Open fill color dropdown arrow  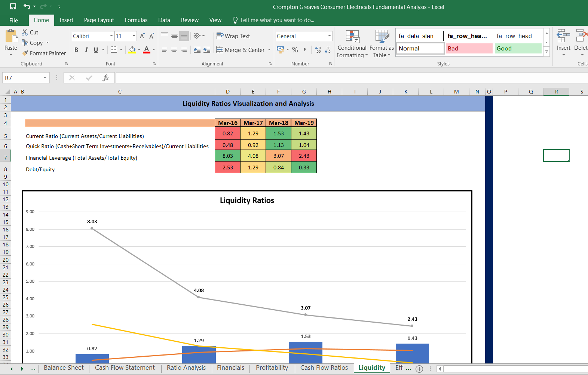pyautogui.click(x=139, y=50)
